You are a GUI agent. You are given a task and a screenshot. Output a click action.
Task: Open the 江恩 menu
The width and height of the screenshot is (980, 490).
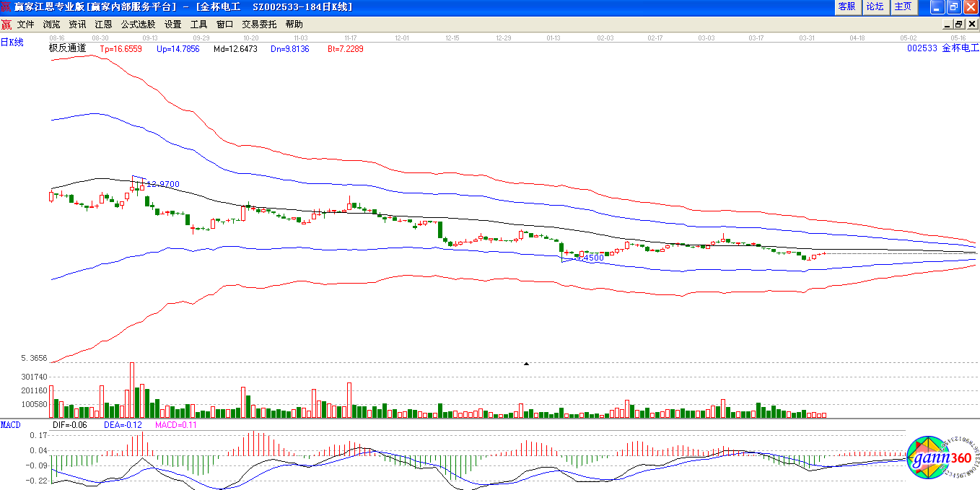click(104, 24)
